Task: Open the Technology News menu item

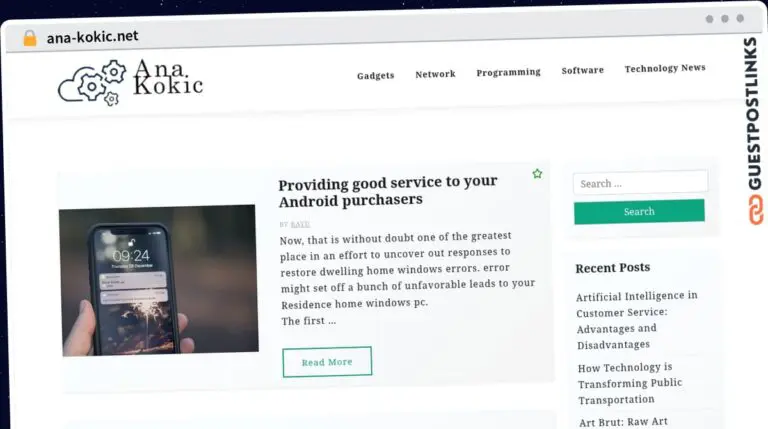Action: point(665,68)
